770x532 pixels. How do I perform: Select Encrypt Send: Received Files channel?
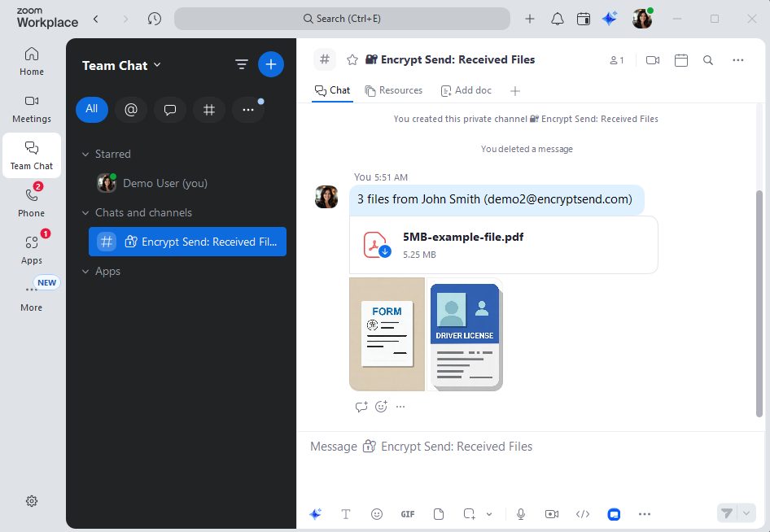[x=187, y=242]
